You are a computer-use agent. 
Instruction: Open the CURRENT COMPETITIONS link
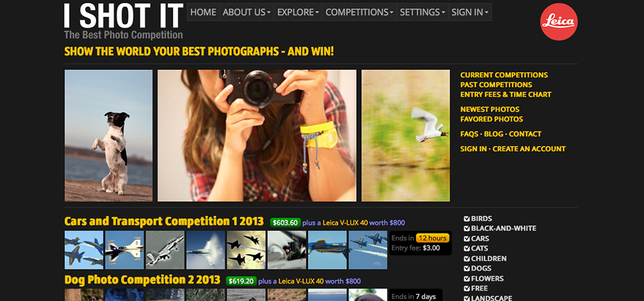click(504, 75)
